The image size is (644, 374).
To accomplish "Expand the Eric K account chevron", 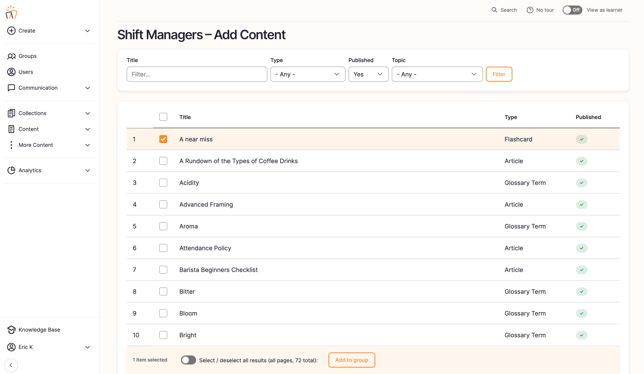I will 87,347.
